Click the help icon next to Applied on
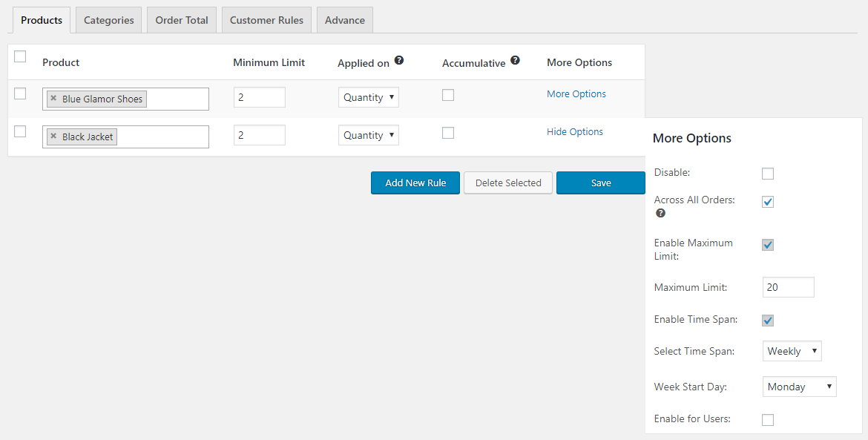 tap(399, 60)
